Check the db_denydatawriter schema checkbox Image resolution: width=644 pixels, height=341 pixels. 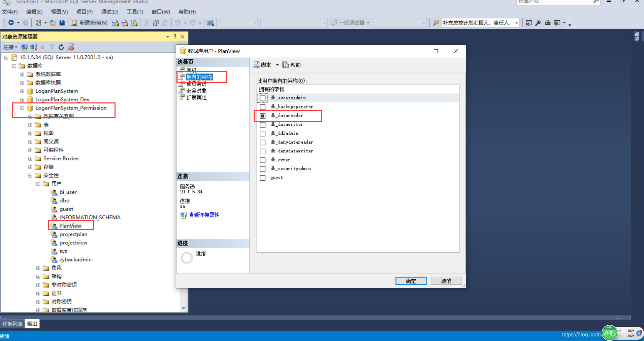click(263, 151)
